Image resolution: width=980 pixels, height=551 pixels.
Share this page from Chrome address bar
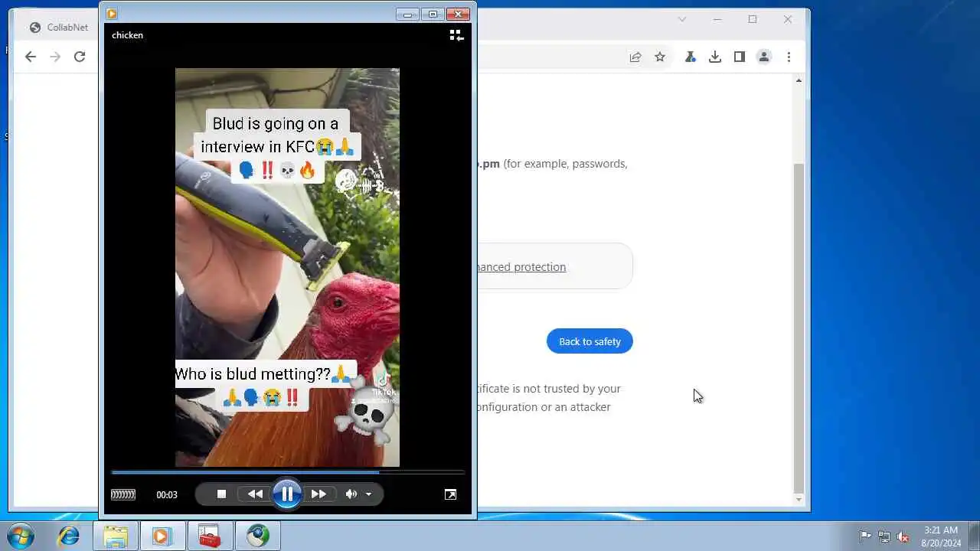pos(635,57)
